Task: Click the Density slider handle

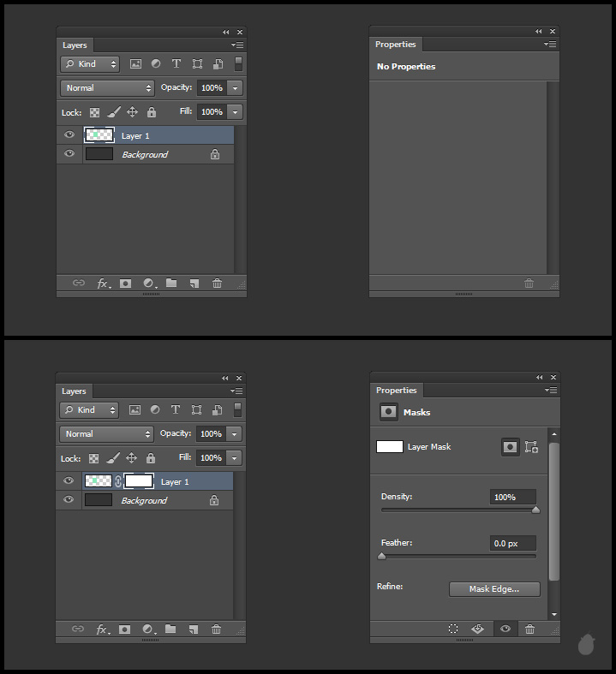Action: 536,510
